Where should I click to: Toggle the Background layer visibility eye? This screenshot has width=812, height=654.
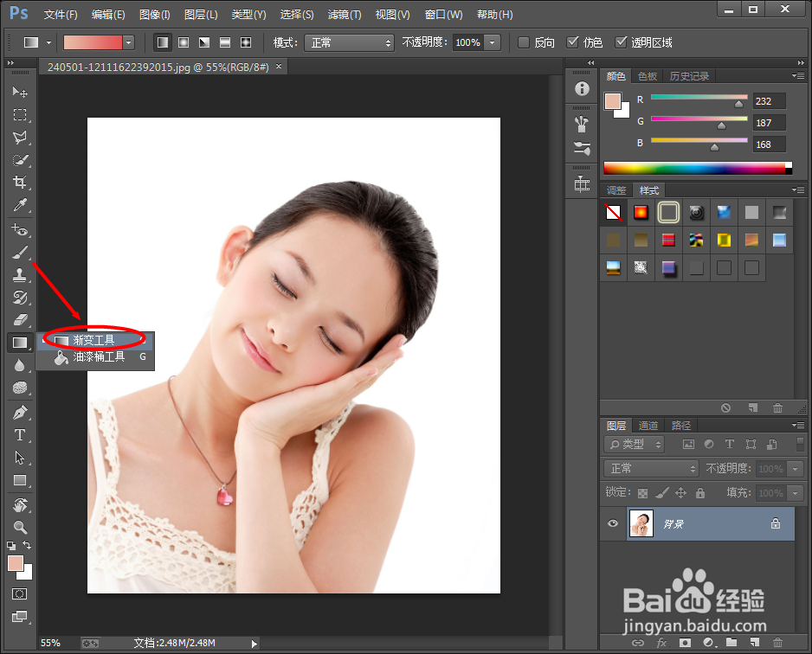612,523
